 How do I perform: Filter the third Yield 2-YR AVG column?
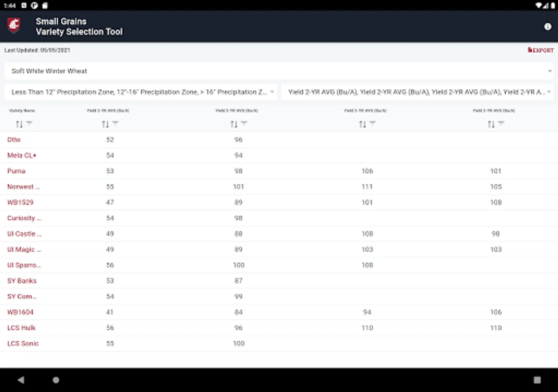372,124
